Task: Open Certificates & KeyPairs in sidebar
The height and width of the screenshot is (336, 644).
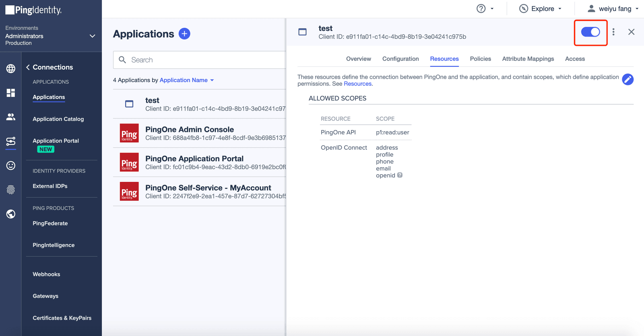Action: point(62,318)
